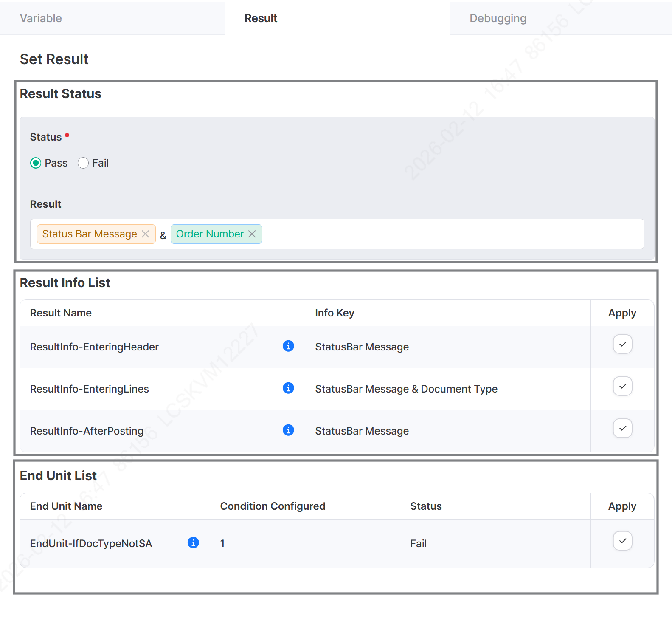Remove the Status Bar Message tag
This screenshot has height=644, width=672.
[146, 234]
